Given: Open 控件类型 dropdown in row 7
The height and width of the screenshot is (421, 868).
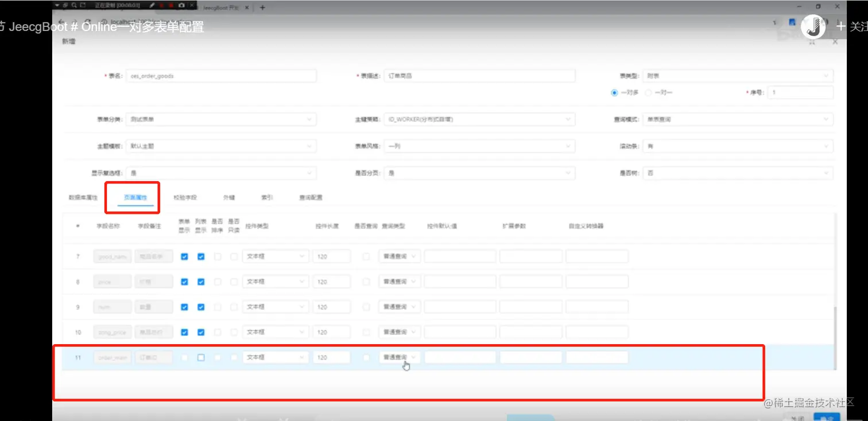Looking at the screenshot, I should (x=276, y=256).
